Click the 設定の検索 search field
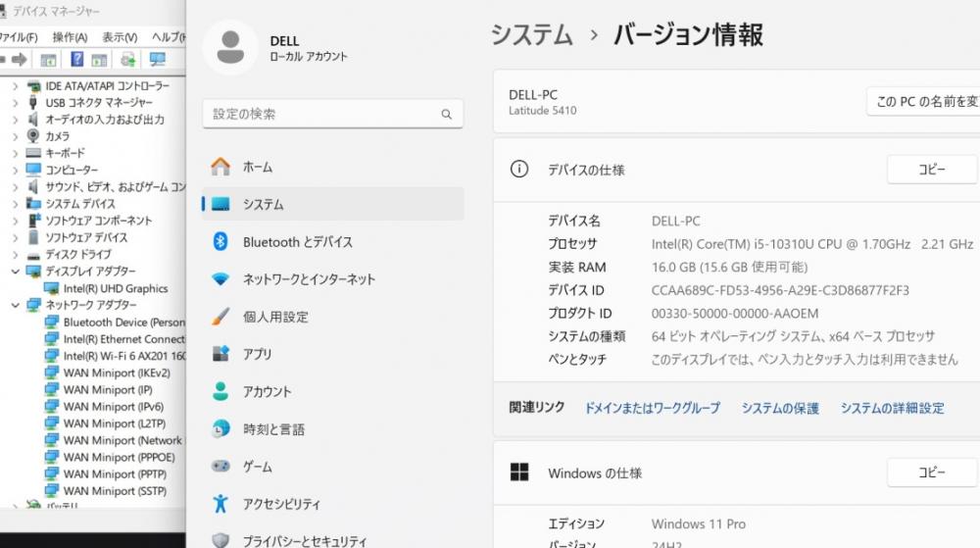This screenshot has height=548, width=980. click(332, 114)
